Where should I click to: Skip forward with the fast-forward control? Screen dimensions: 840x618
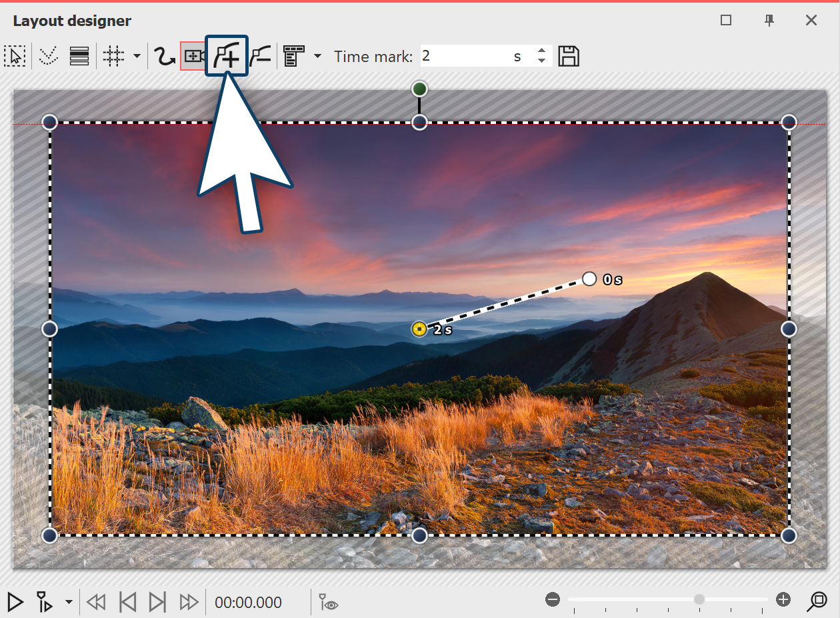189,602
